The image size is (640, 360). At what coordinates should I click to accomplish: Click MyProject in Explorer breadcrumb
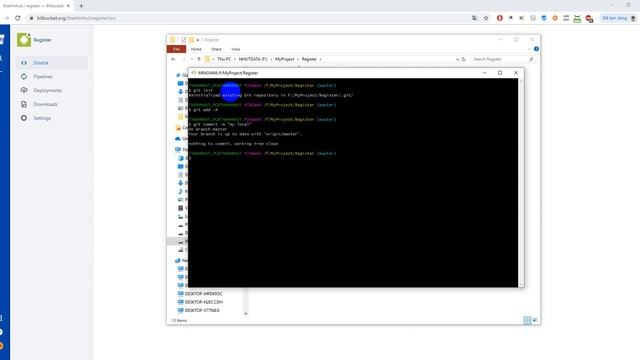(284, 59)
